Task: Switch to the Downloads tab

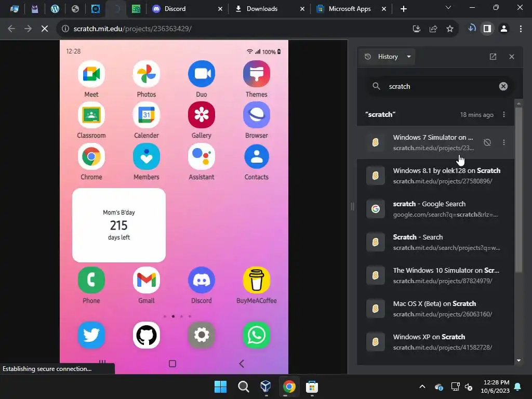Action: point(270,9)
